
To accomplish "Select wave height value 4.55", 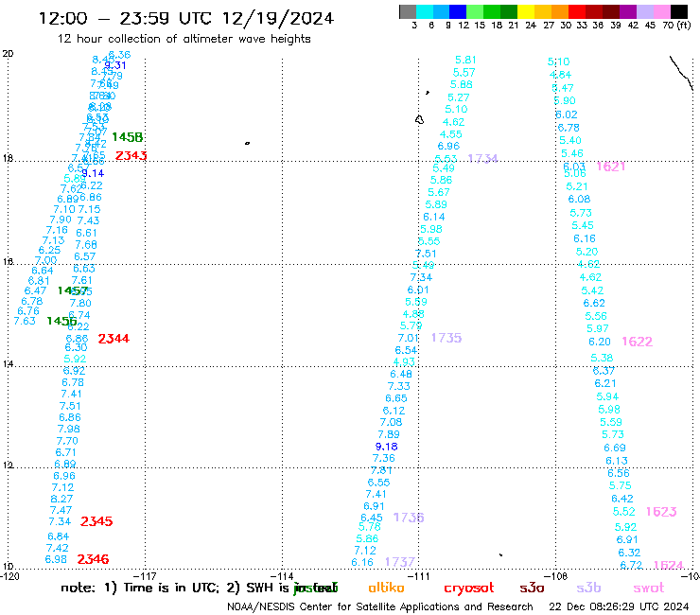I will coord(451,134).
